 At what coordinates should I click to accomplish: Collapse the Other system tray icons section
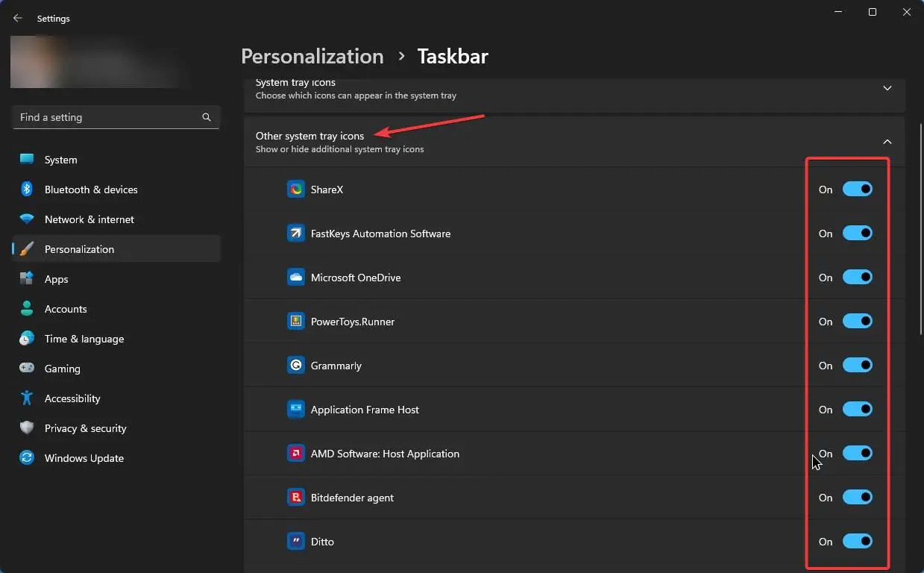point(887,141)
